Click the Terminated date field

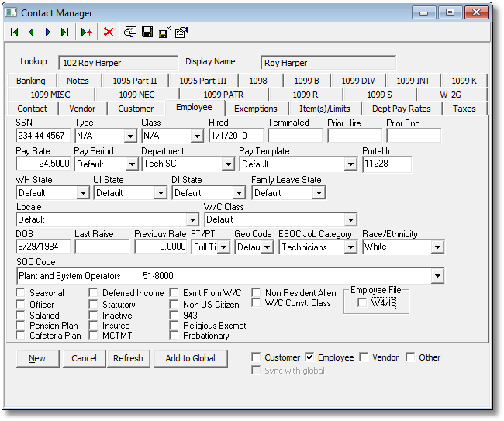pos(295,136)
